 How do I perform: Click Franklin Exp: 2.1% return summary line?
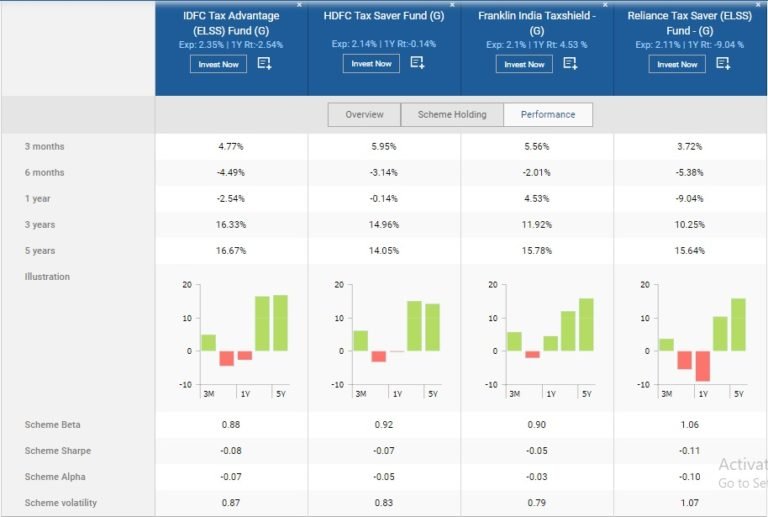click(536, 45)
